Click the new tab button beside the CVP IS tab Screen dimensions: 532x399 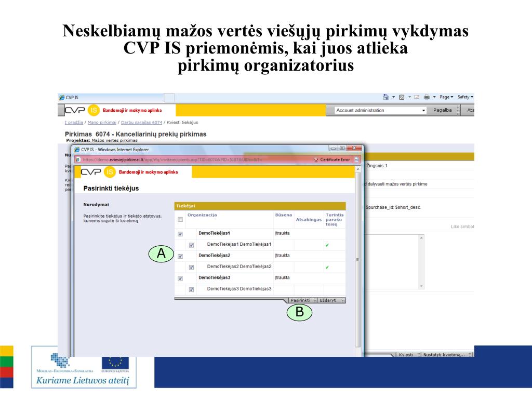pyautogui.click(x=170, y=98)
